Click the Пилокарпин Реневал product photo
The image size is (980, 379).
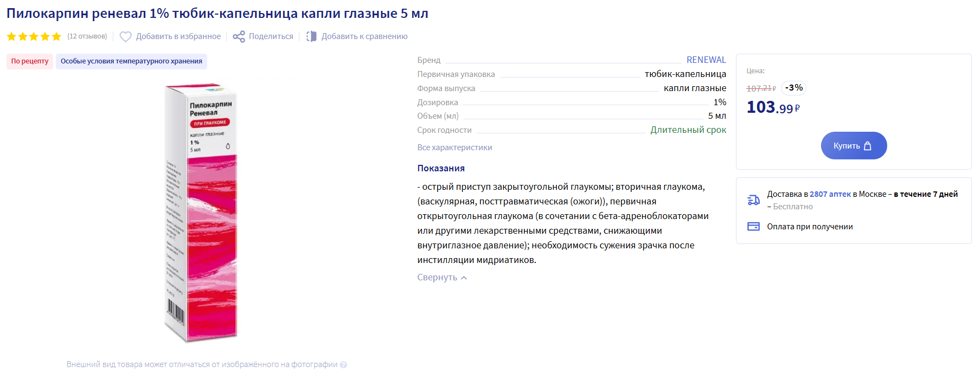click(202, 213)
